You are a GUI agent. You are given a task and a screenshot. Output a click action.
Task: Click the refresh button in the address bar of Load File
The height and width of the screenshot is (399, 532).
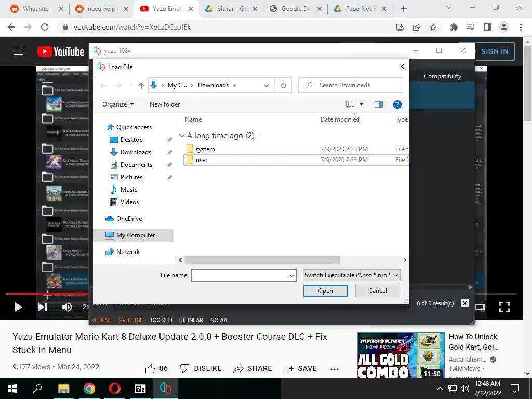pos(283,86)
